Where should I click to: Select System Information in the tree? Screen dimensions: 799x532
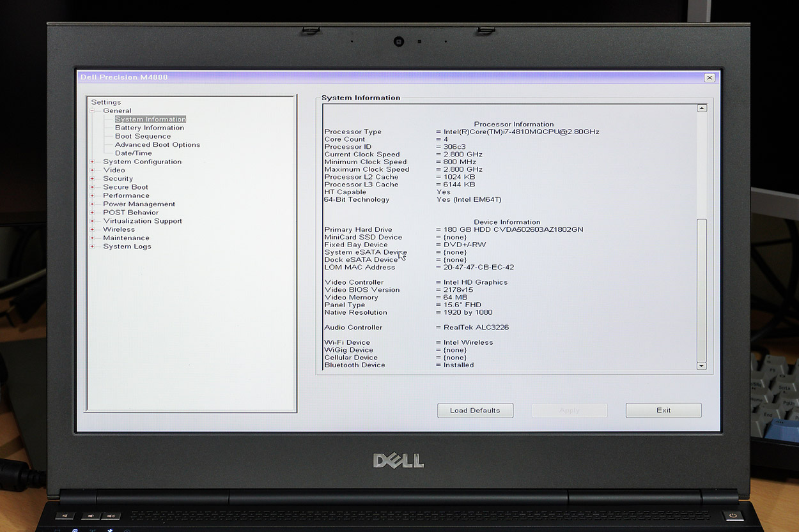(150, 119)
